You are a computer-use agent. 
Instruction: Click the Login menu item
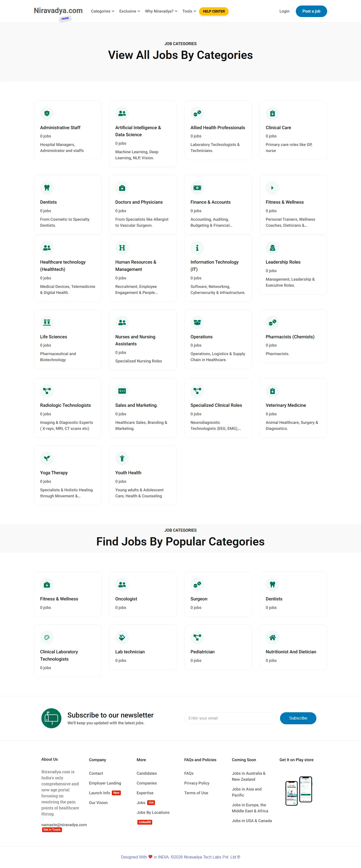tap(284, 12)
